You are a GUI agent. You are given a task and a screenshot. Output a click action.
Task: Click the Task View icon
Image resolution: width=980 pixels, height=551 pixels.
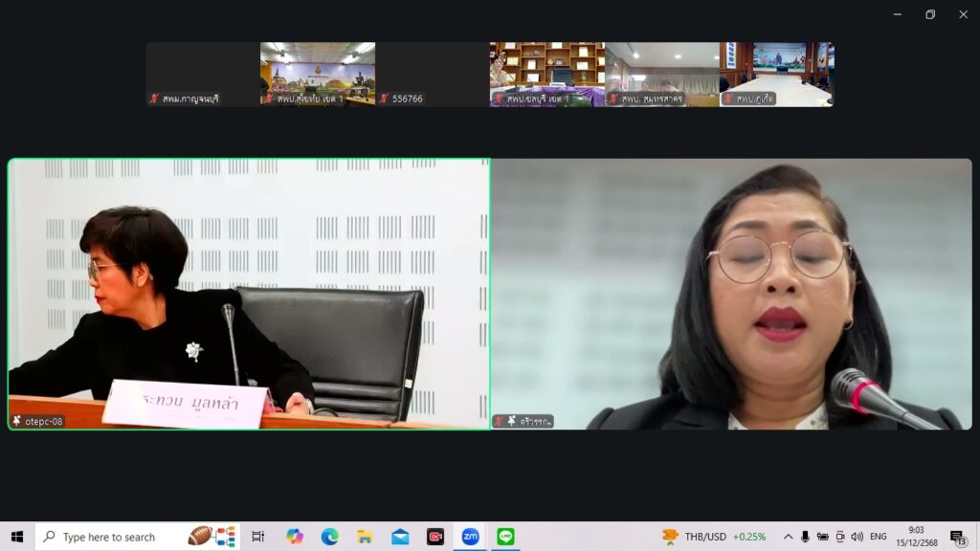coord(258,537)
